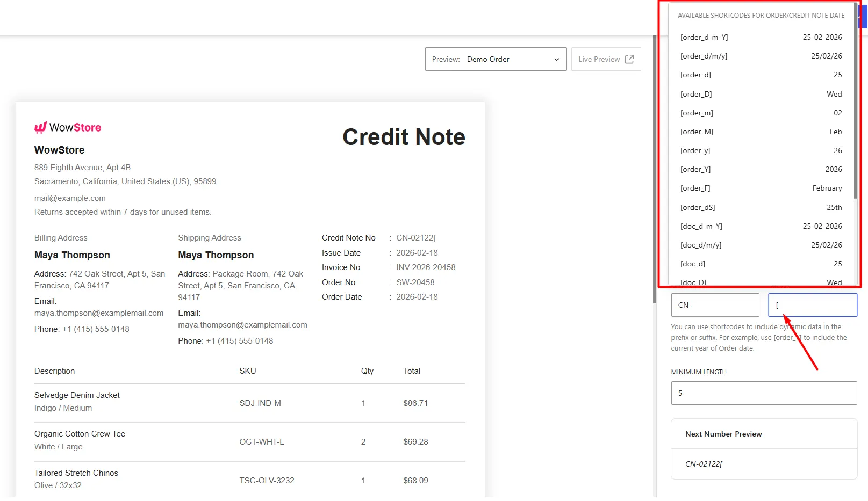Screen dimensions: 868x501
Task: Select the [order_d/m/y] shortcode
Action: (761, 56)
